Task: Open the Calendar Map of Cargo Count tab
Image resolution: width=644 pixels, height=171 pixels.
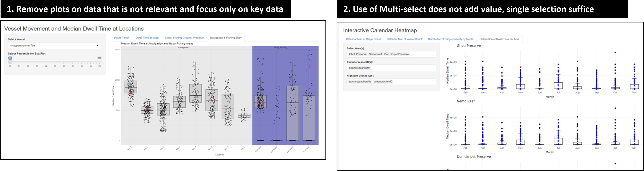Action: [x=363, y=39]
